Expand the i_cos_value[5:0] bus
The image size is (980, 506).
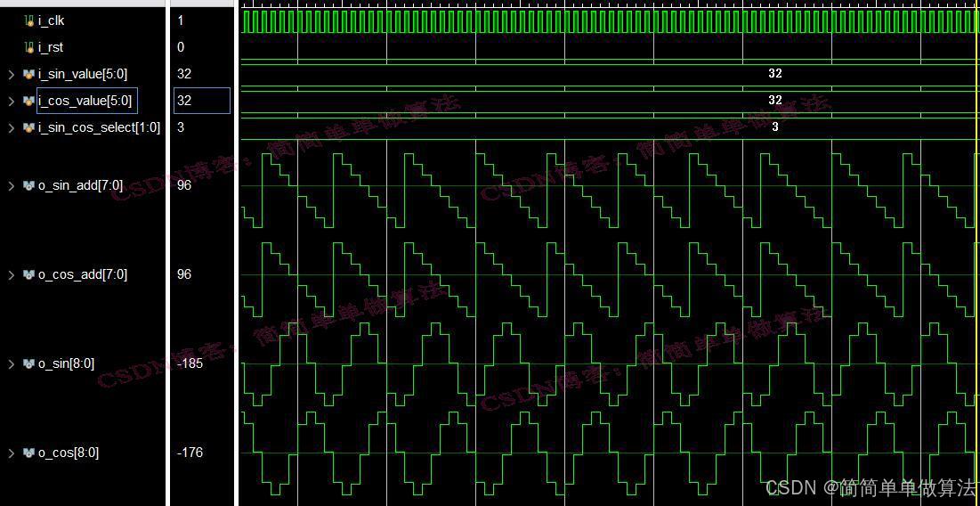11,102
